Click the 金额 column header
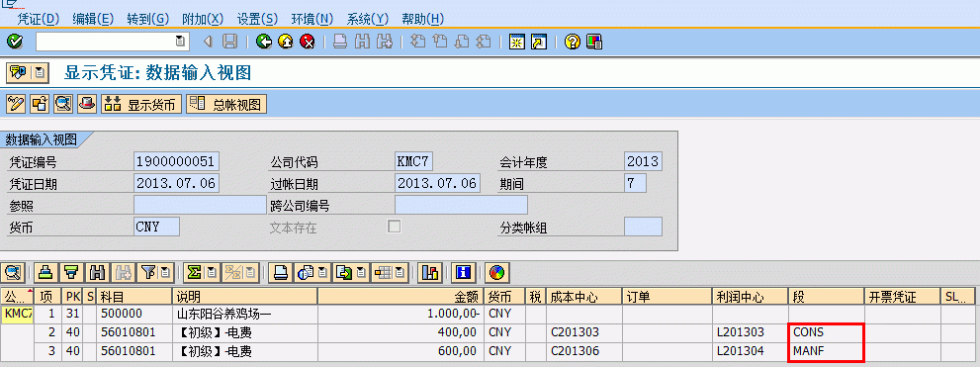980x367 pixels. [400, 297]
